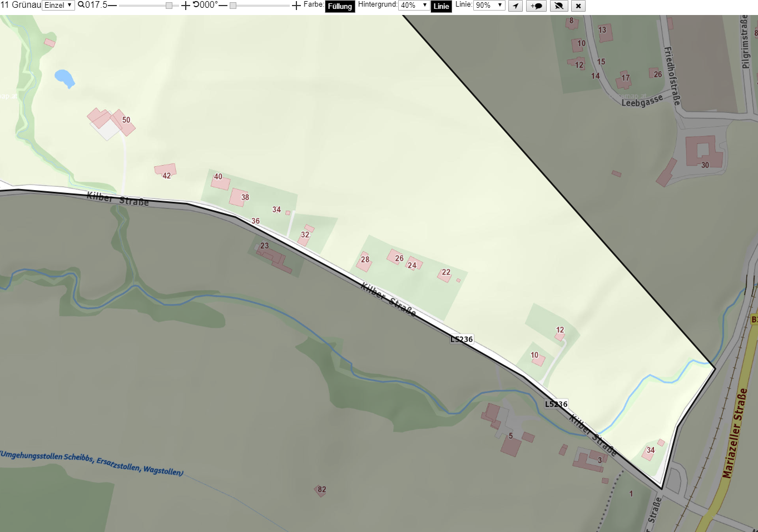Click the rotation reset arrow icon

tap(196, 5)
